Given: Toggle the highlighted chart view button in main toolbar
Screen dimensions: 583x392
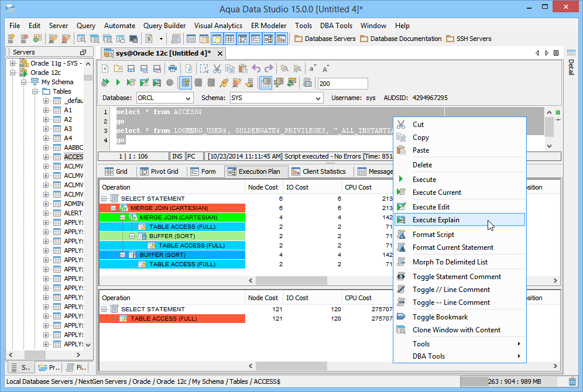Looking at the screenshot, I should click(x=282, y=39).
